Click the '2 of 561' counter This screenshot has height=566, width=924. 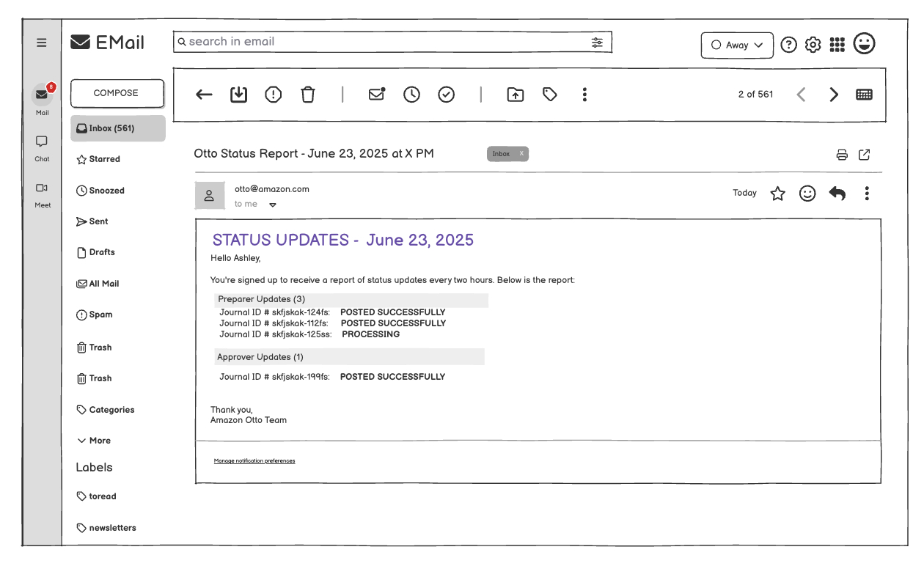(755, 94)
